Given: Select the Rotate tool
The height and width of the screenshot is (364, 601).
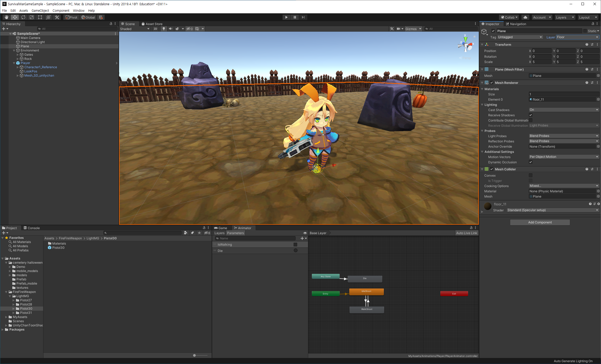Looking at the screenshot, I should (23, 17).
